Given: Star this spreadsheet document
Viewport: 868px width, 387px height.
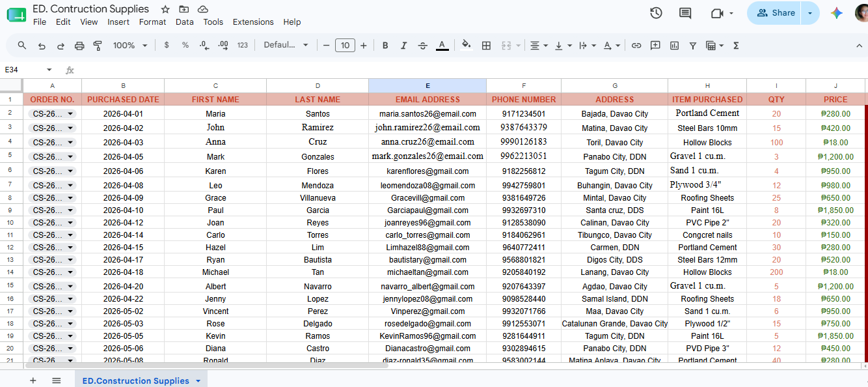Looking at the screenshot, I should (165, 9).
